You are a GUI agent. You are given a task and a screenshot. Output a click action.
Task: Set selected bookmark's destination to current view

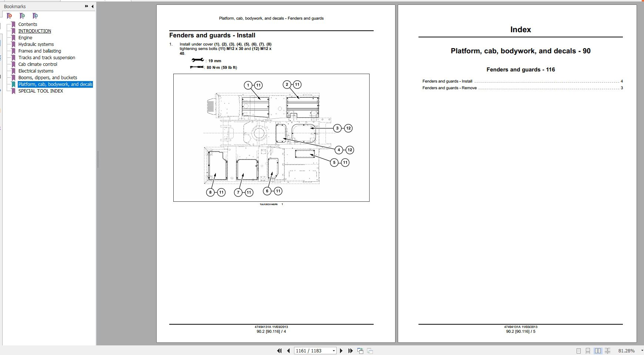click(x=35, y=16)
